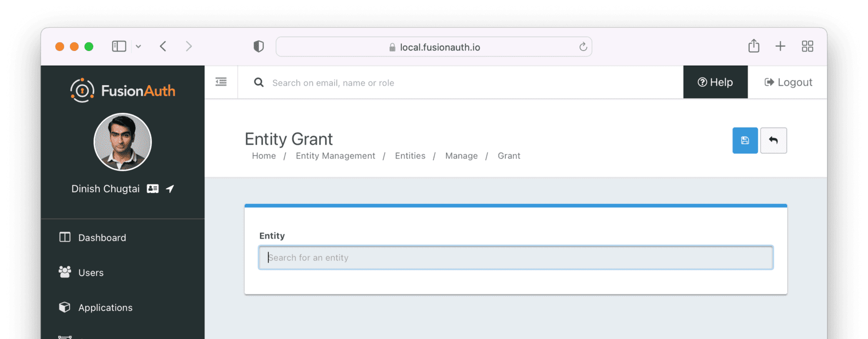This screenshot has width=868, height=339.
Task: Click the Help button
Action: click(715, 82)
